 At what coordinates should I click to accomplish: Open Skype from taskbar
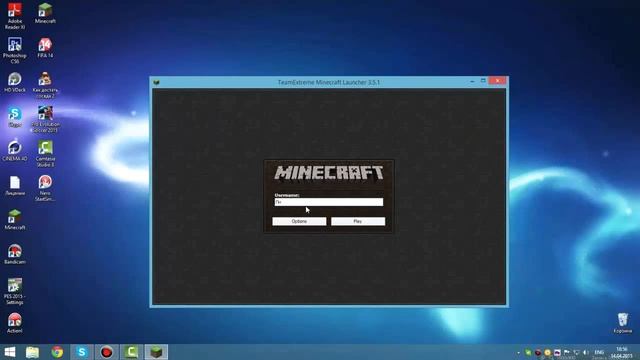click(x=82, y=352)
